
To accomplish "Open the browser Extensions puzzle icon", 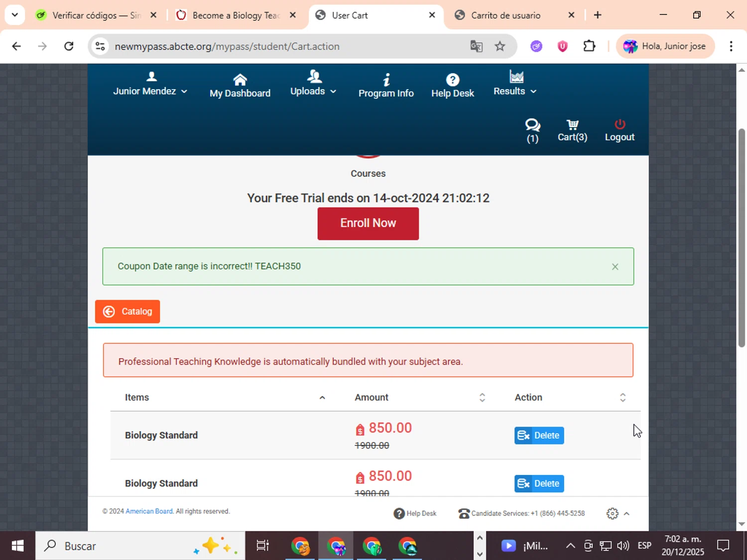I will point(589,46).
